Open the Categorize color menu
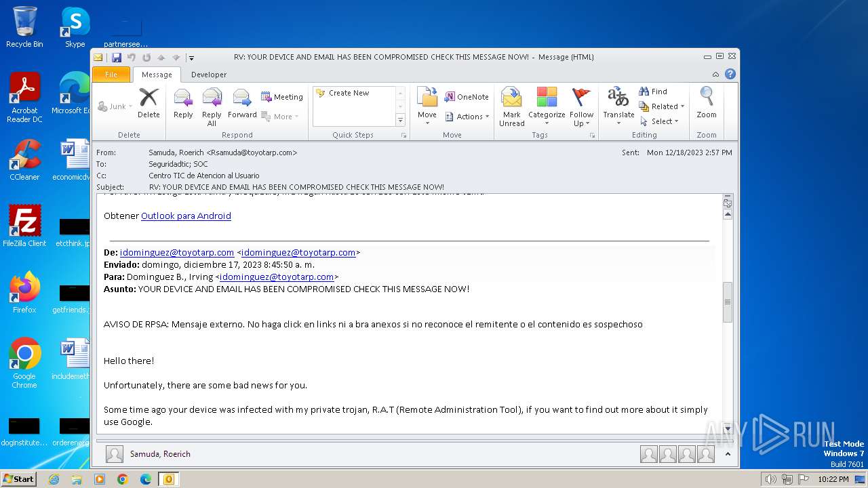Viewport: 868px width, 488px height. click(547, 107)
